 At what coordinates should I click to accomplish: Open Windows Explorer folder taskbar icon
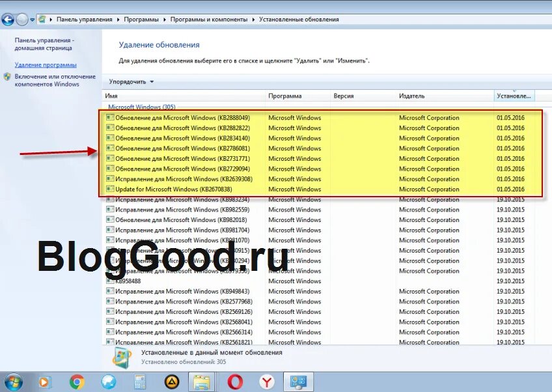point(202,382)
